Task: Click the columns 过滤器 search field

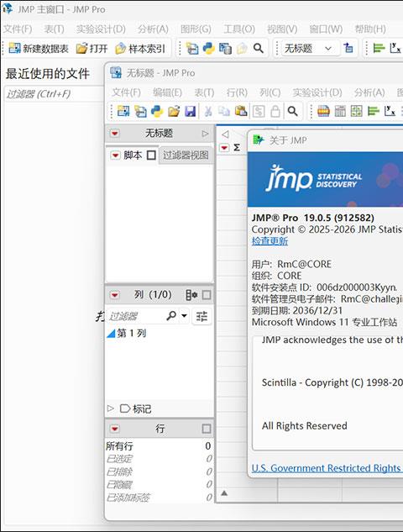Action: pos(135,316)
